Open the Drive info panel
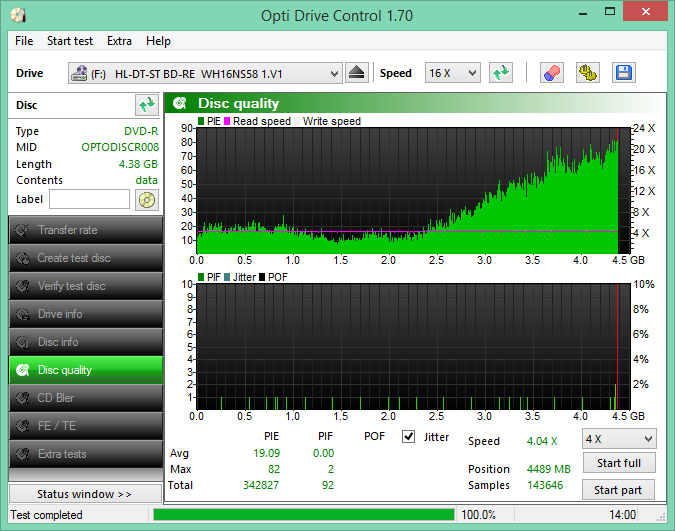Viewport: 675px width, 531px height. coord(86,314)
